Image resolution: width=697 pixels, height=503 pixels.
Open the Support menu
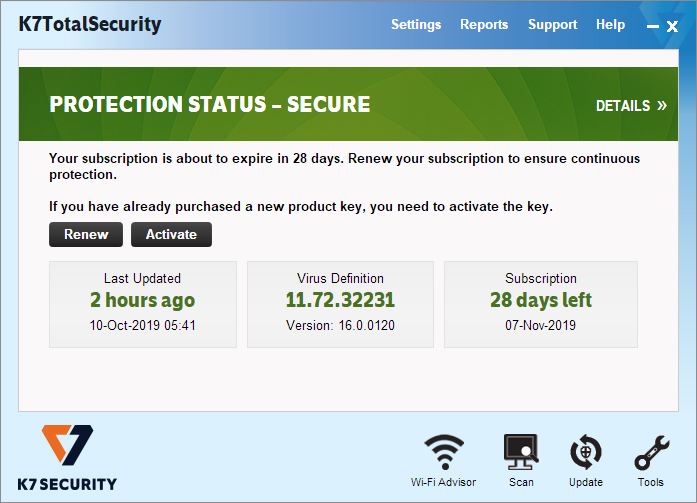point(553,25)
